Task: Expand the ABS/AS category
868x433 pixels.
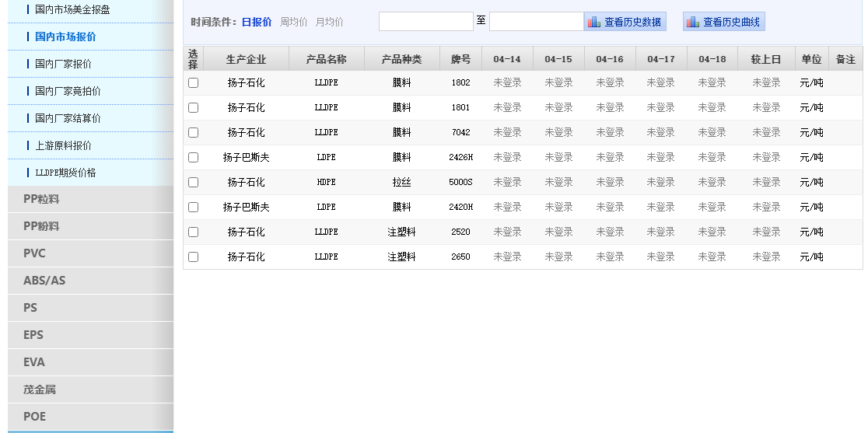Action: pyautogui.click(x=44, y=281)
